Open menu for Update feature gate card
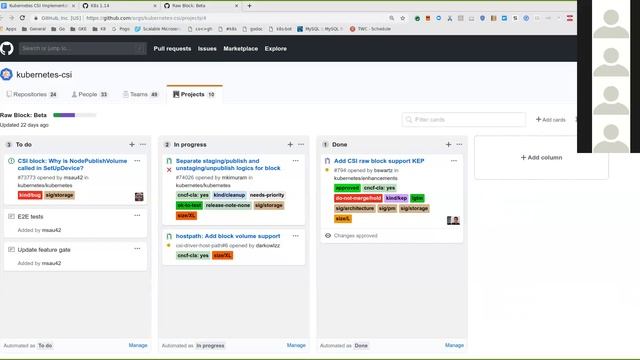 point(137,249)
